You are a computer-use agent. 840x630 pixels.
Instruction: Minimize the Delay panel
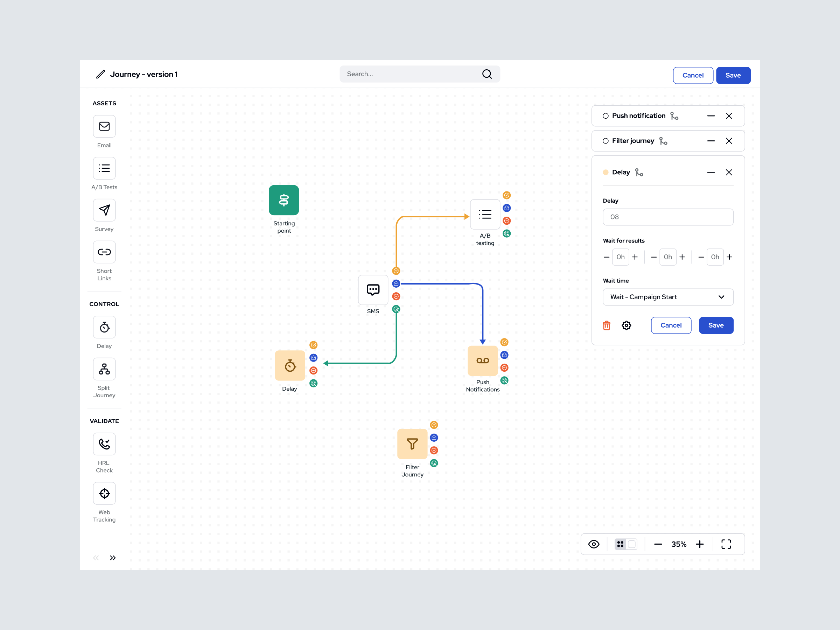click(x=711, y=173)
